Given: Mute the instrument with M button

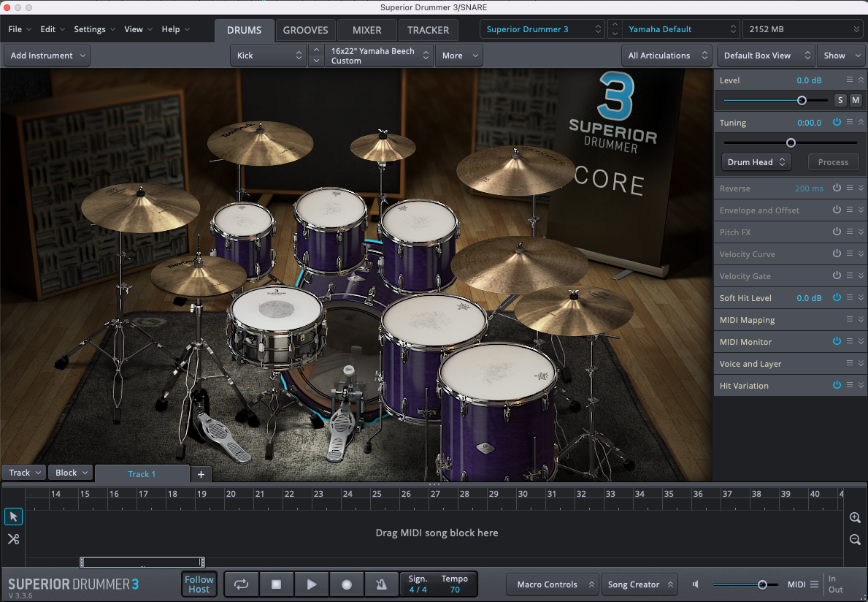Looking at the screenshot, I should 856,100.
